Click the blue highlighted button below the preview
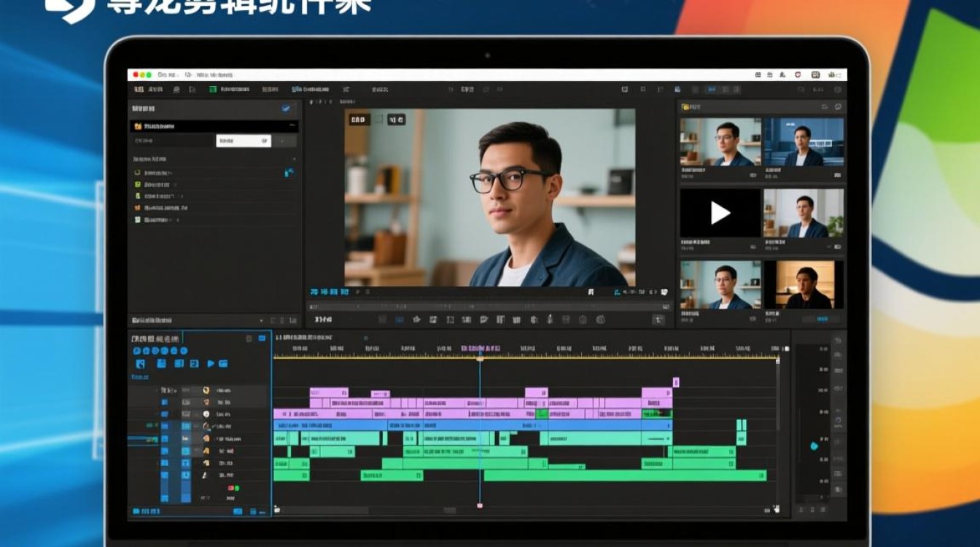This screenshot has height=547, width=980. [x=400, y=319]
